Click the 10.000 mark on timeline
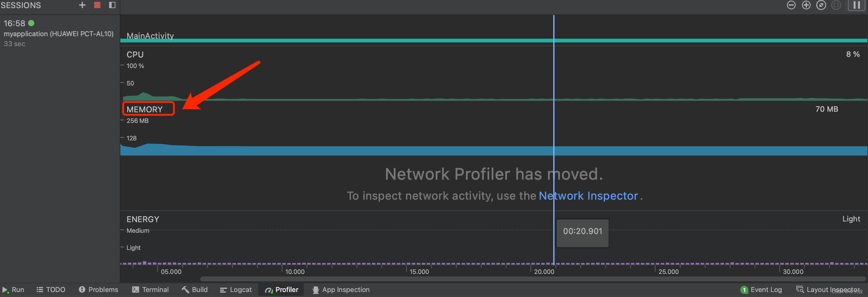This screenshot has width=868, height=297. click(295, 271)
